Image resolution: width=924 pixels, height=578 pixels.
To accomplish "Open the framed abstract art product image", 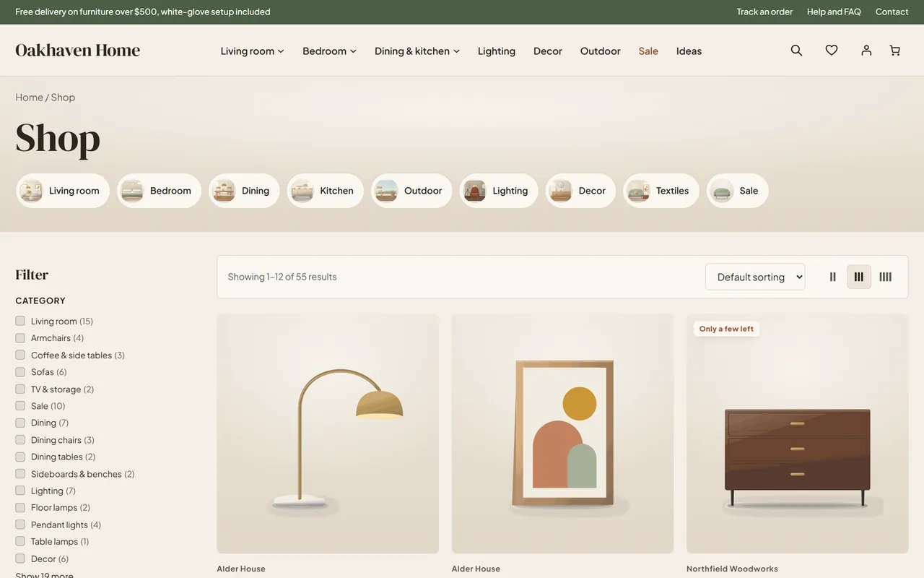I will point(563,433).
